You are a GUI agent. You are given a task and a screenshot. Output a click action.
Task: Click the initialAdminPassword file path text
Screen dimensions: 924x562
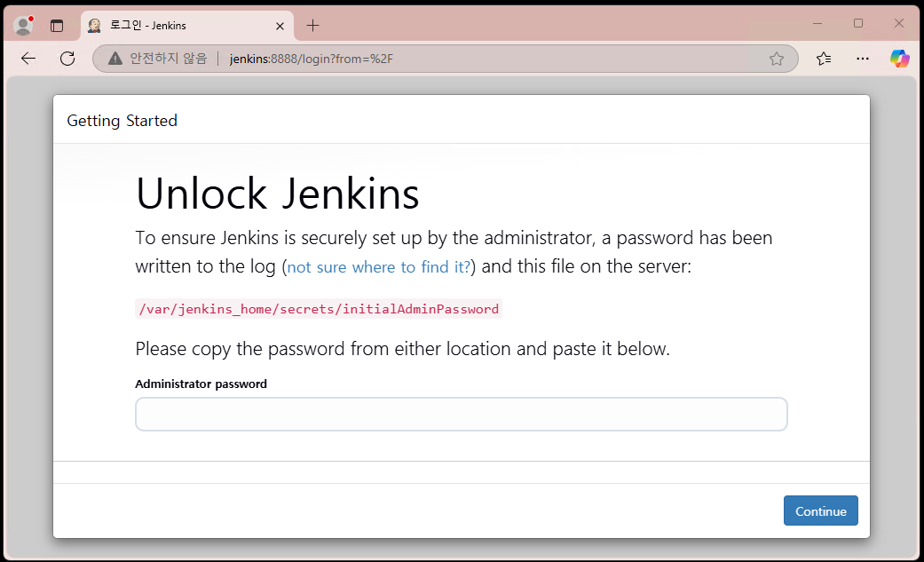pyautogui.click(x=319, y=309)
